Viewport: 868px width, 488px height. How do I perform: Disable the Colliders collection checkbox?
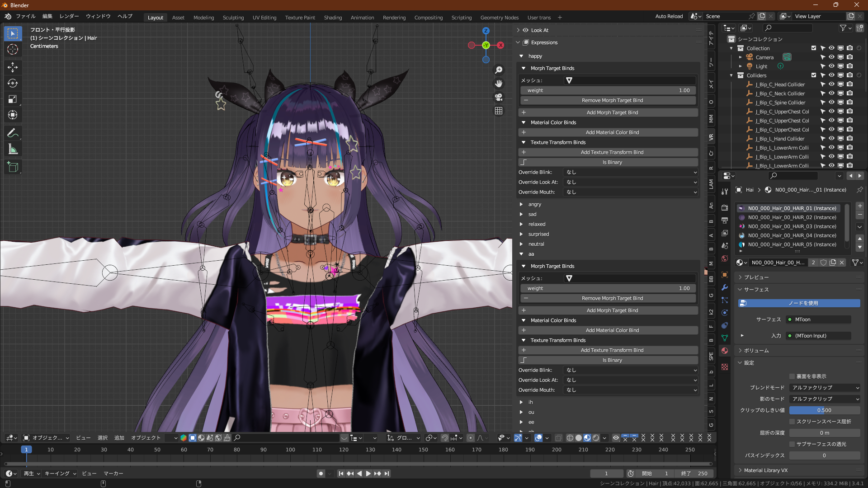[813, 75]
